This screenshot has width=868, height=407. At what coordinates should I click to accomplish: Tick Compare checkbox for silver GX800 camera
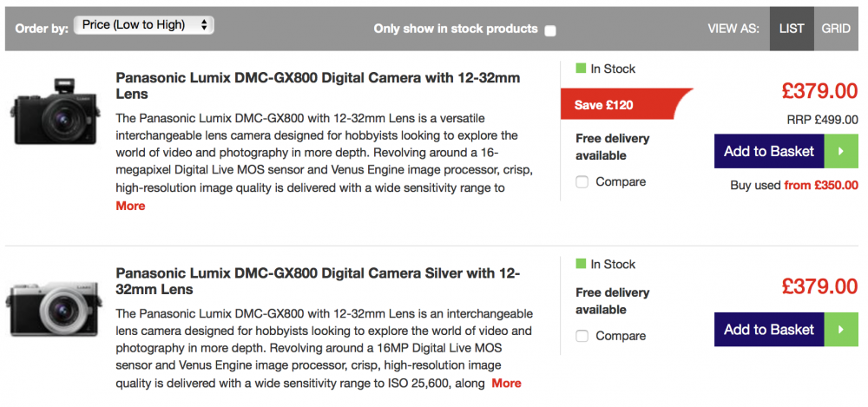tap(582, 336)
